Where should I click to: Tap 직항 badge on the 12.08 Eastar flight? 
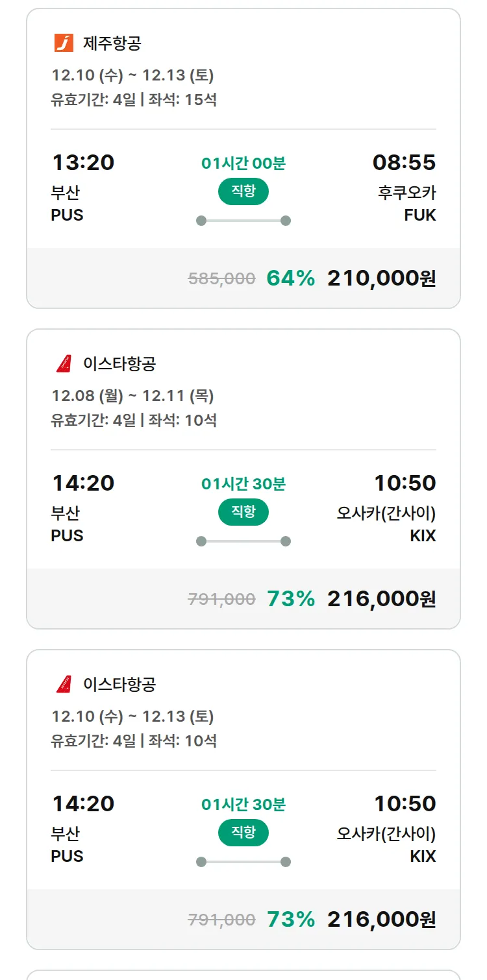coord(243,512)
